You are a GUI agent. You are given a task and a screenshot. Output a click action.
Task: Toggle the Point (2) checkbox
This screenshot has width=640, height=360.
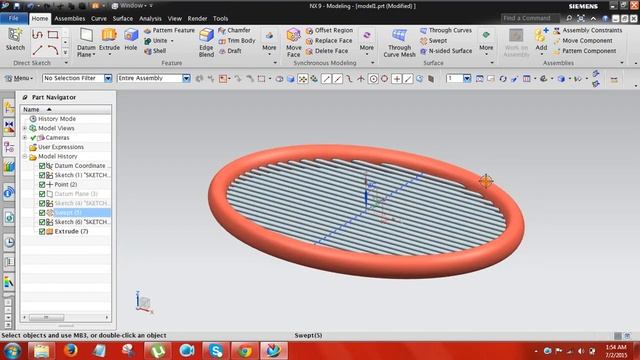point(42,184)
